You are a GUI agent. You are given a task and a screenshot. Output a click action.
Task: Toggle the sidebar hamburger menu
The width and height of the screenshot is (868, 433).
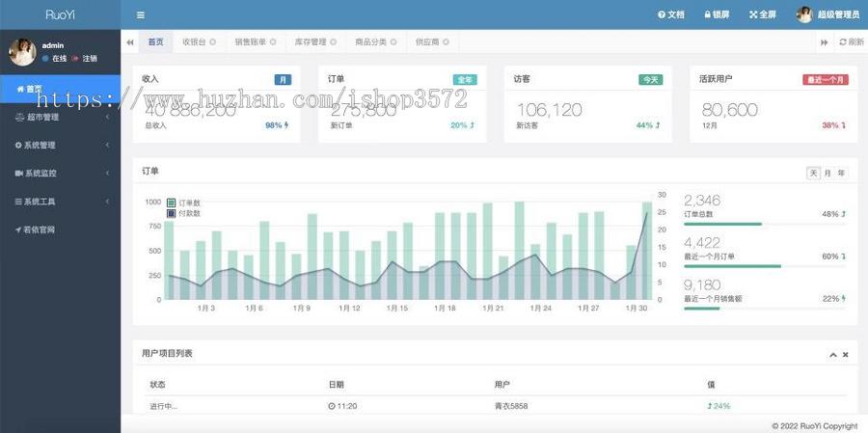pos(141,15)
